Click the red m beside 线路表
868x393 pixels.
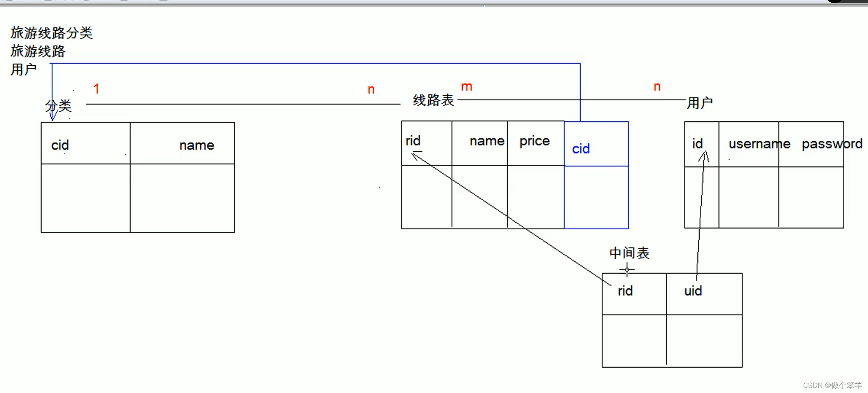(466, 87)
